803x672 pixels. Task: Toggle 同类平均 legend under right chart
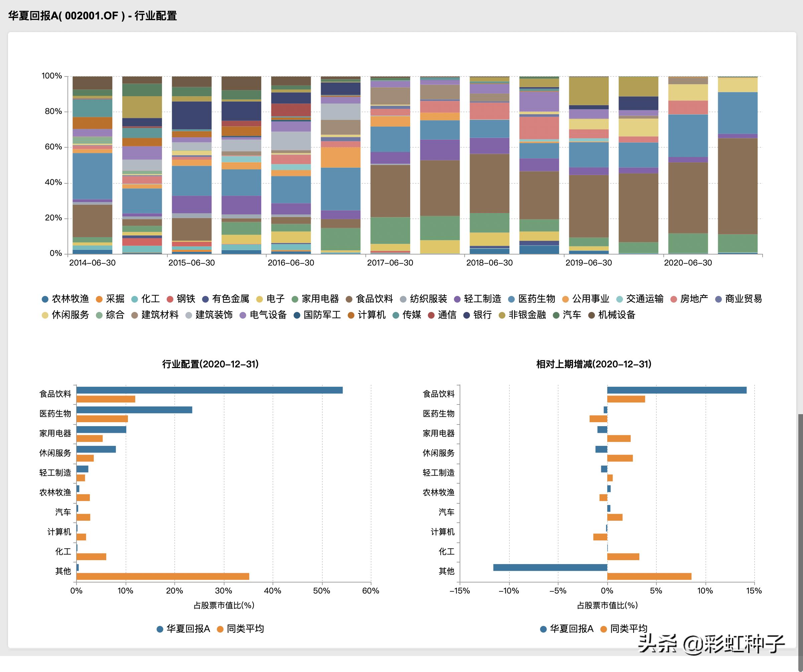click(628, 629)
